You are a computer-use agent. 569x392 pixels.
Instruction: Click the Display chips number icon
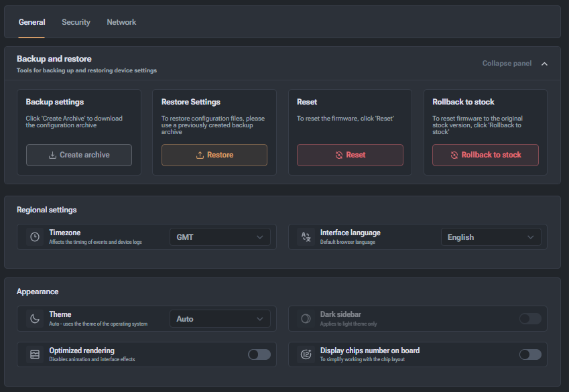pos(306,354)
